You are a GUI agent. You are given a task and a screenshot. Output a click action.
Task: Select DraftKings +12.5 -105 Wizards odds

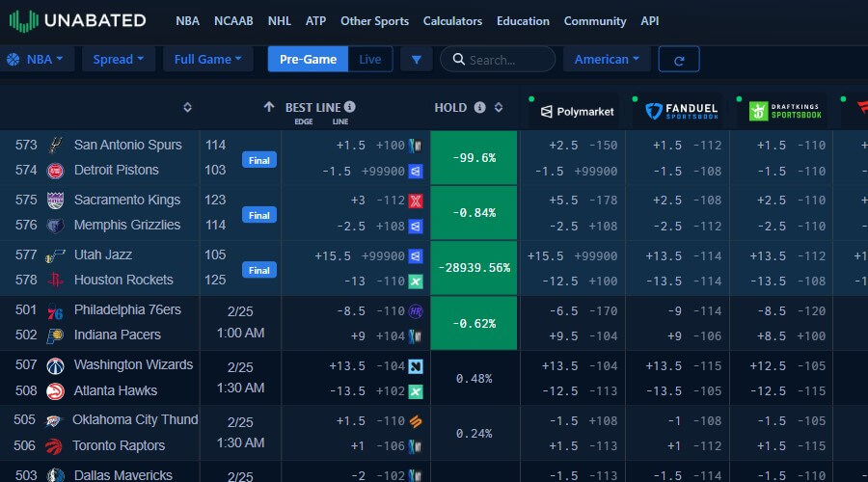pos(787,365)
